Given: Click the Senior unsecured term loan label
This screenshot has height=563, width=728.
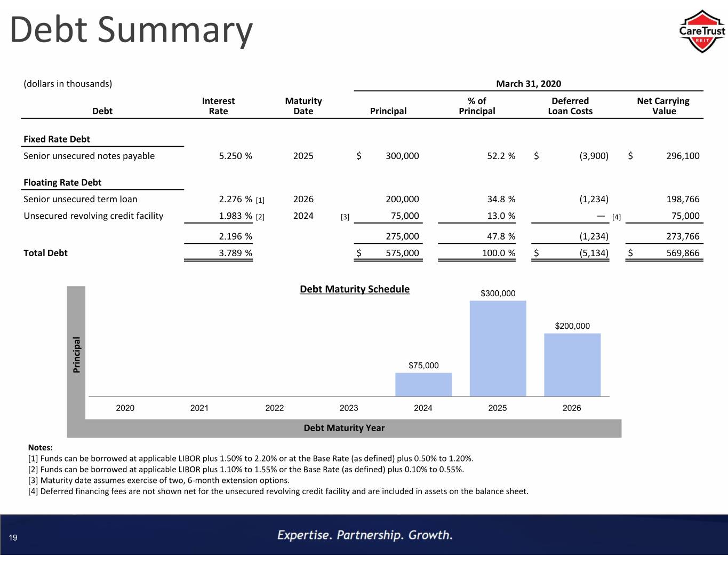Looking at the screenshot, I should (81, 199).
